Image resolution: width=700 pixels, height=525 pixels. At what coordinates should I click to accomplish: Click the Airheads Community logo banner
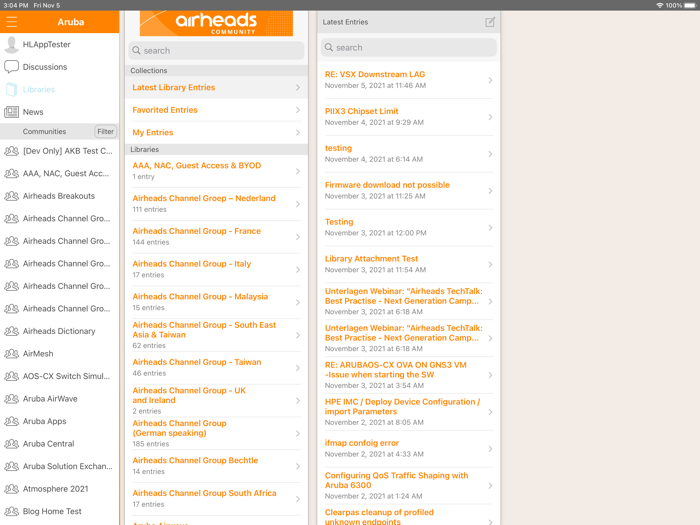pyautogui.click(x=216, y=23)
